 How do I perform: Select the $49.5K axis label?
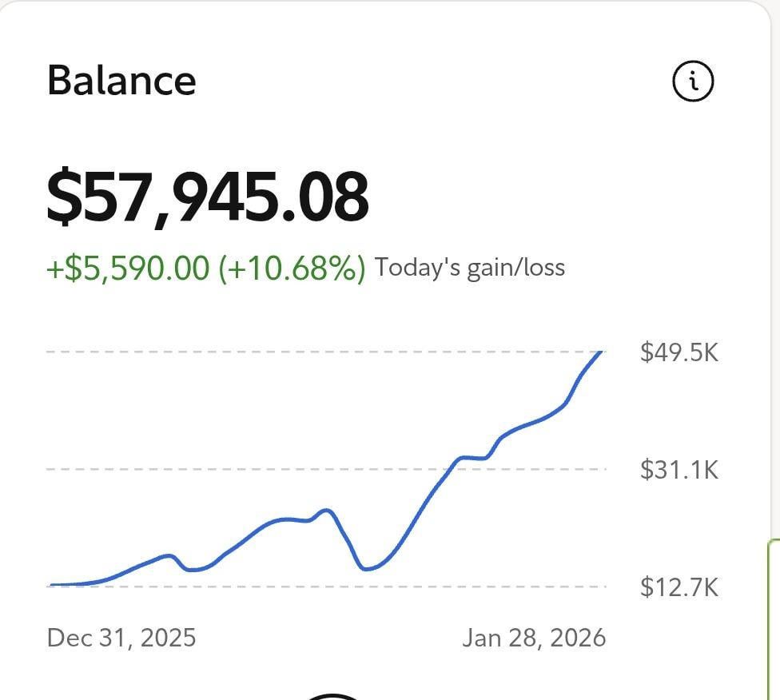tap(679, 352)
